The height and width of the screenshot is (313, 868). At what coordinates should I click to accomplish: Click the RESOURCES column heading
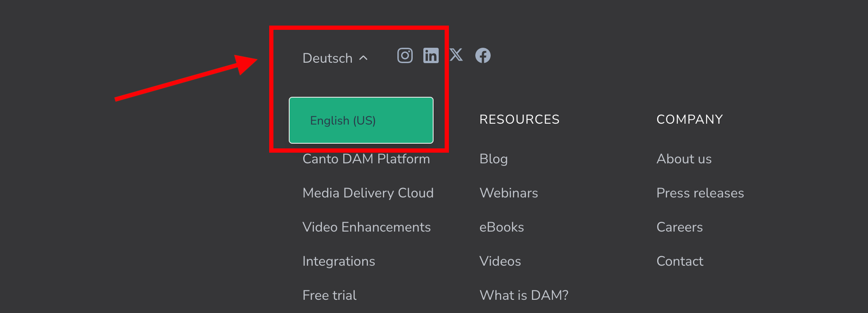tap(520, 119)
